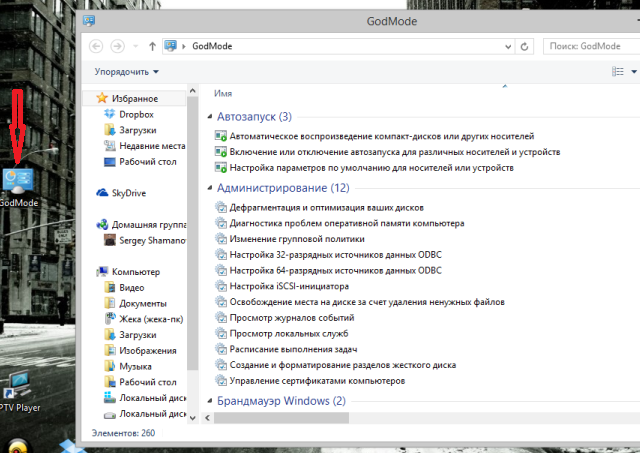Click the Компьютер monitor icon
Image resolution: width=640 pixels, height=453 pixels.
102,271
